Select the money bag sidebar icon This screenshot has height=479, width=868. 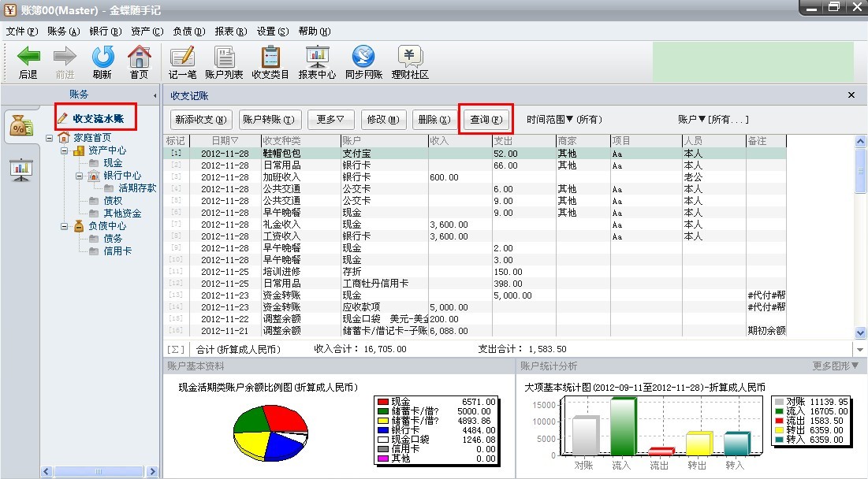pos(21,125)
